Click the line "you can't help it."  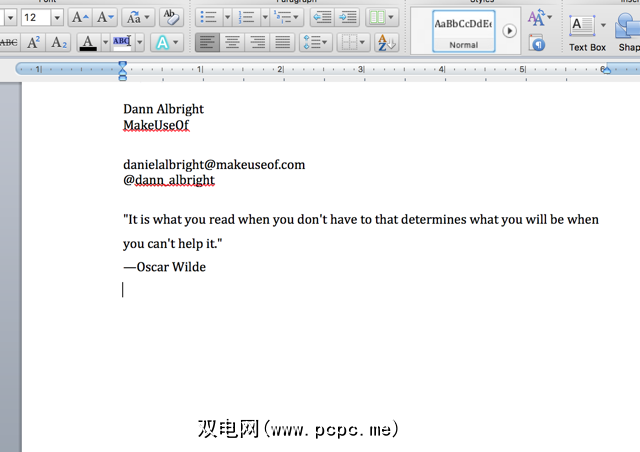(x=173, y=244)
